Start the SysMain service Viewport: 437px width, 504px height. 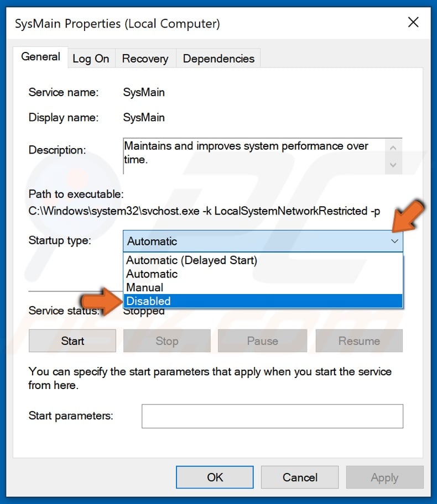point(72,341)
